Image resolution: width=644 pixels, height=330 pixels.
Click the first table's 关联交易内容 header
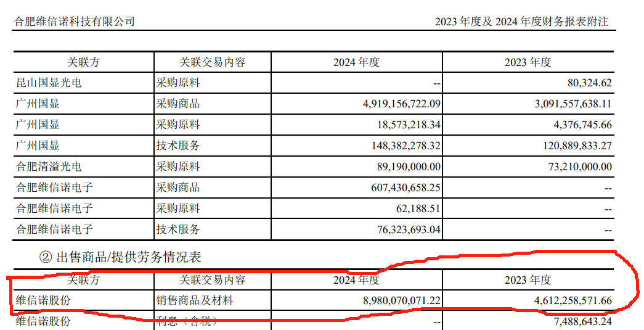[213, 62]
